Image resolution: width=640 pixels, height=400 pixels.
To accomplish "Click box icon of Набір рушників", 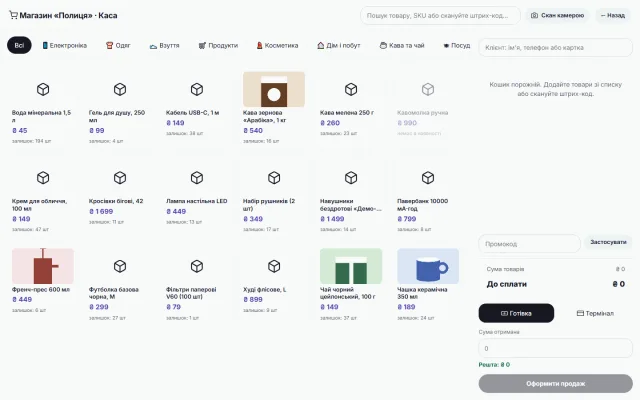I will pos(274,178).
